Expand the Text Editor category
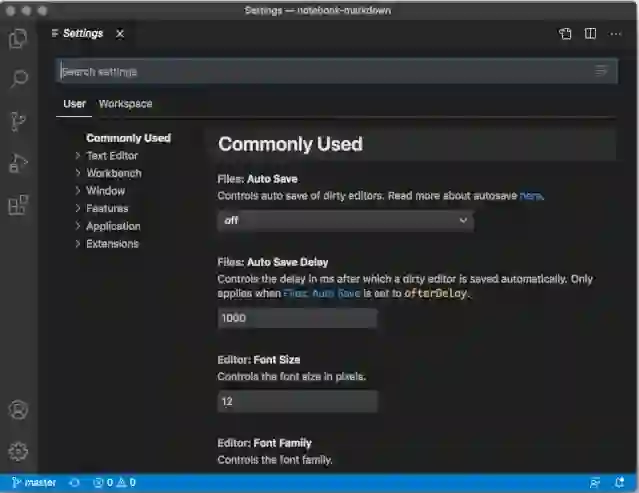 tap(112, 156)
